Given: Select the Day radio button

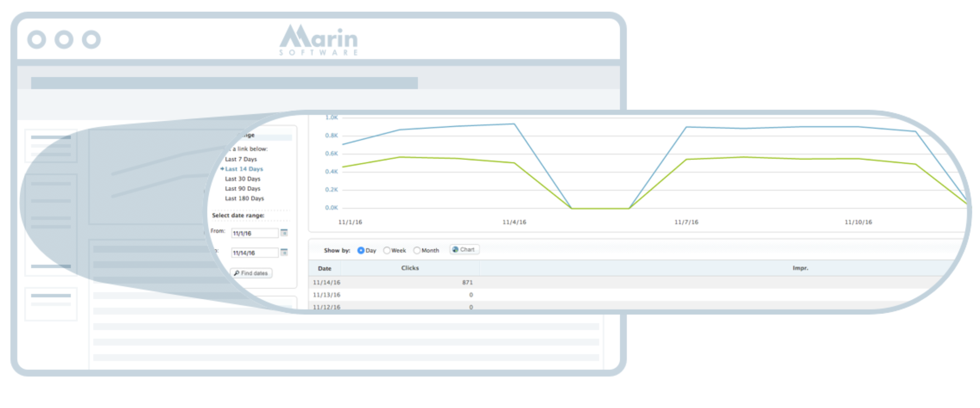Looking at the screenshot, I should click(x=361, y=251).
